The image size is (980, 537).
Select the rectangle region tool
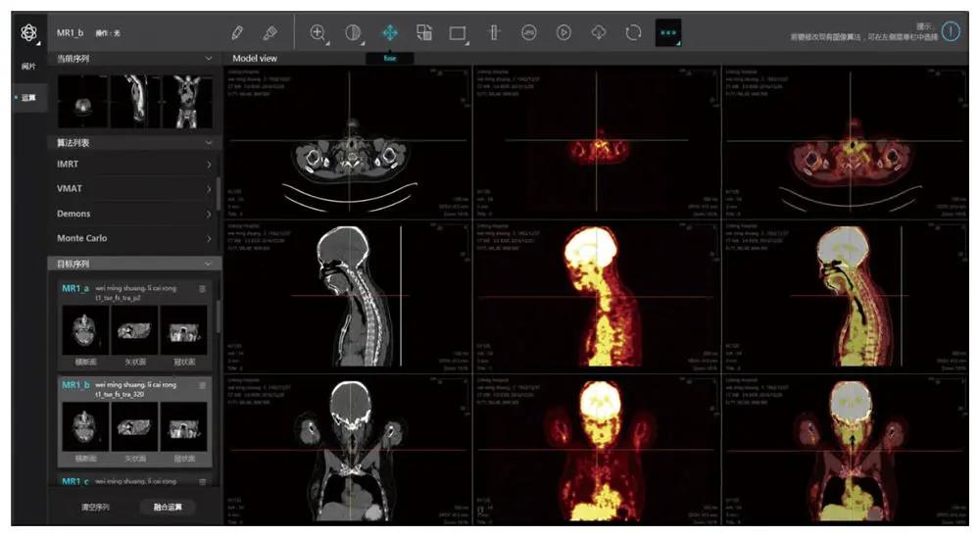coord(458,33)
